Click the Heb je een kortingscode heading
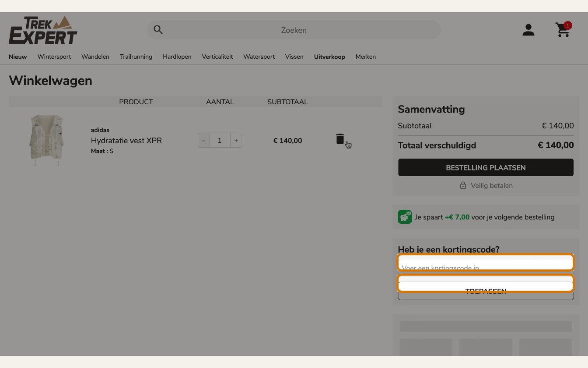Viewport: 588px width, 368px height. click(448, 249)
